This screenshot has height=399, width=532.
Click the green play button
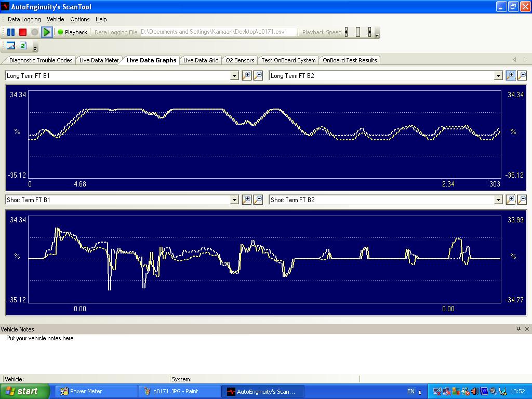pyautogui.click(x=46, y=32)
